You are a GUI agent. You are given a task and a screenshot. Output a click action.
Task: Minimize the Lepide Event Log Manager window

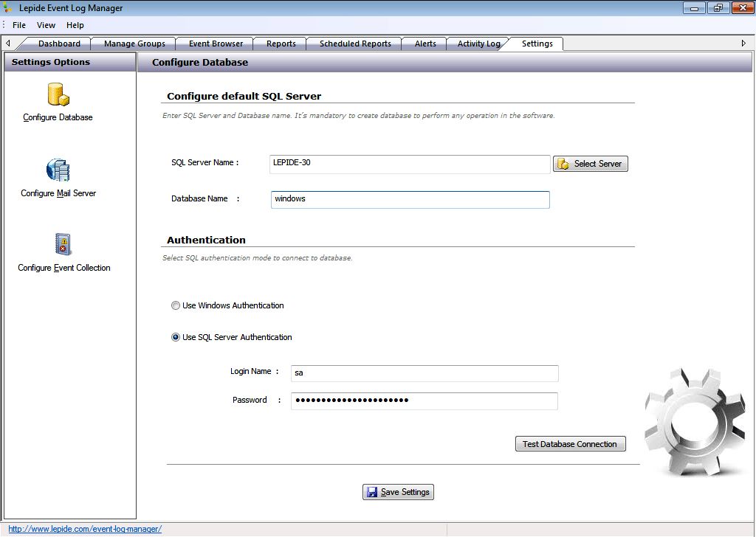[x=694, y=8]
